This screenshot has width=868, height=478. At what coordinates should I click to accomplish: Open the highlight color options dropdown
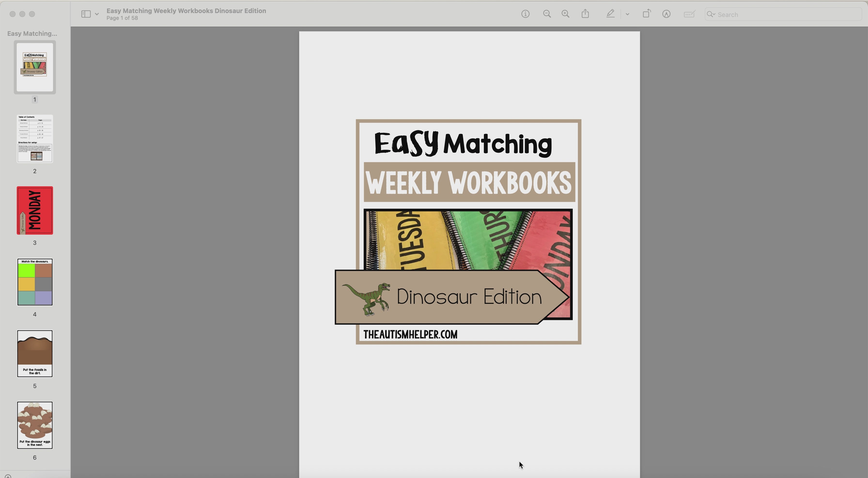tap(628, 14)
